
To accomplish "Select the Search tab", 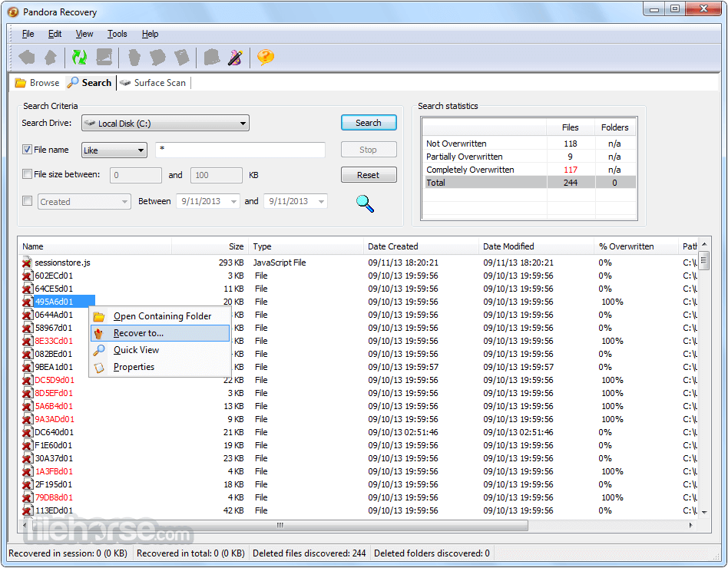I will (90, 83).
